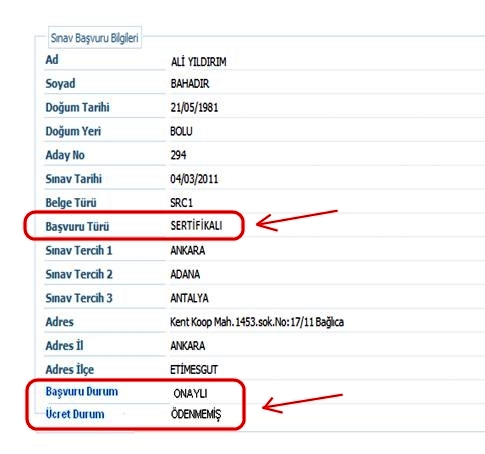Select birth date 21/05/1981
The width and height of the screenshot is (485, 454).
click(194, 107)
